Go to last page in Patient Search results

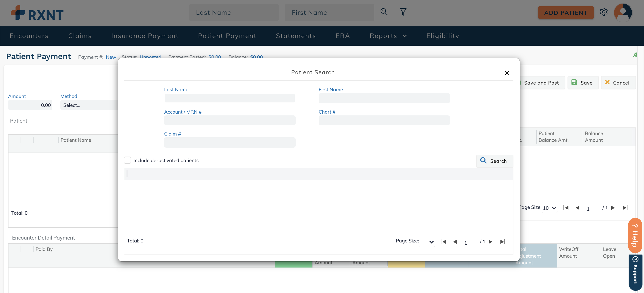tap(502, 242)
